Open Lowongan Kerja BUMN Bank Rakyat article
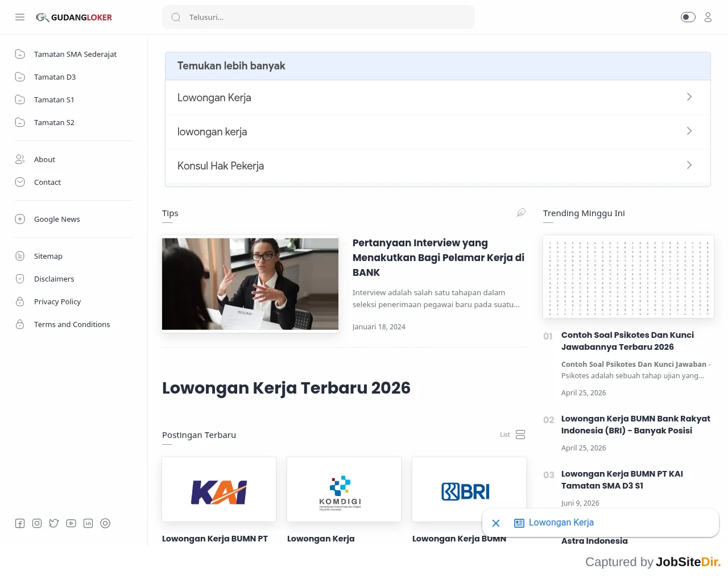Image resolution: width=728 pixels, height=579 pixels. (x=636, y=424)
